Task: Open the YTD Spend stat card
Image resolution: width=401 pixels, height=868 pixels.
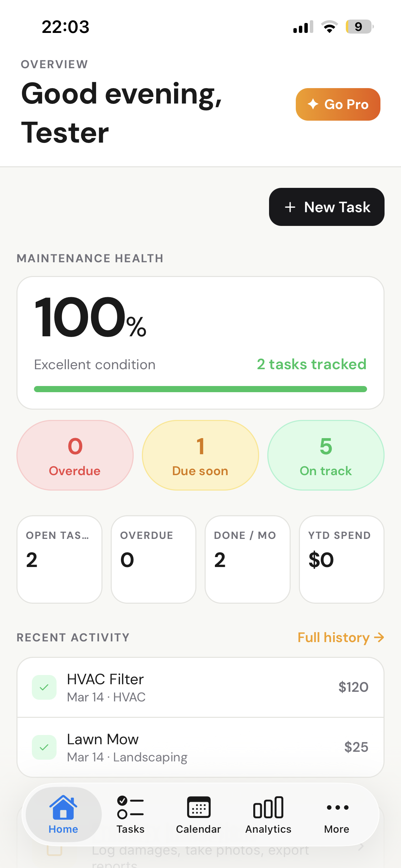Action: point(341,559)
